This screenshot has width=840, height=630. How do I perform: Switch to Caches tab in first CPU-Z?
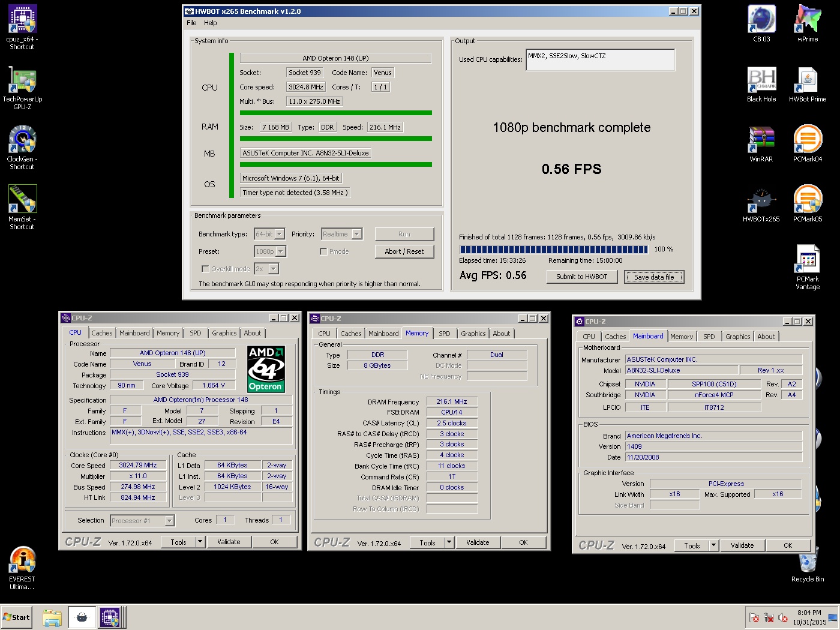(102, 333)
